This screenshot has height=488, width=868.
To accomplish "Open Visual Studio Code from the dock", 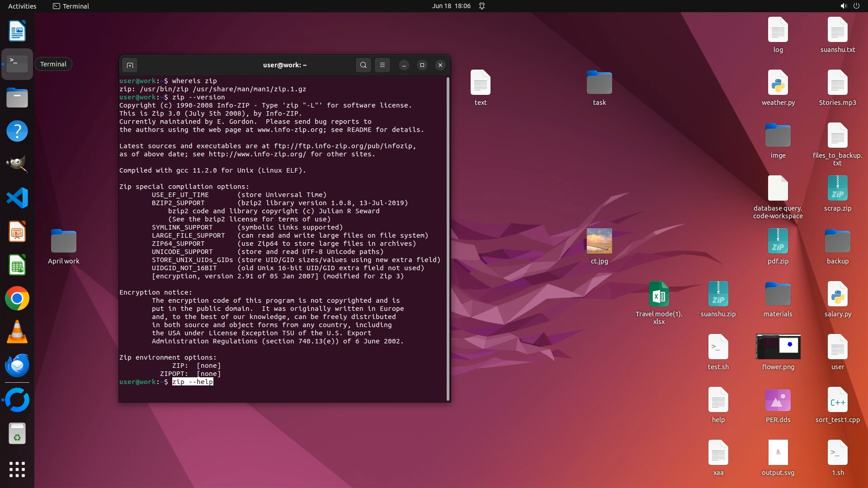I will click(x=17, y=198).
